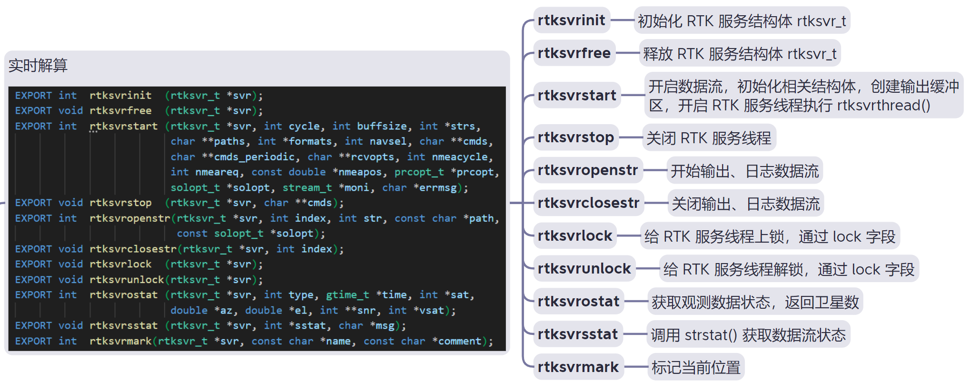Screen dimensions: 980x382
Task: Select the rtksvrstart mind map node
Action: pyautogui.click(x=577, y=95)
